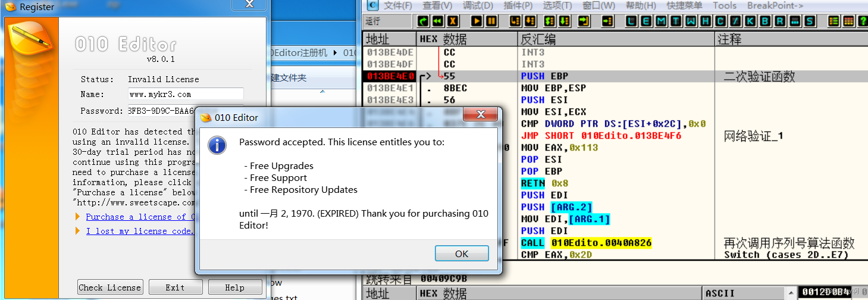
Task: Click the execute till return icon
Action: tap(584, 21)
